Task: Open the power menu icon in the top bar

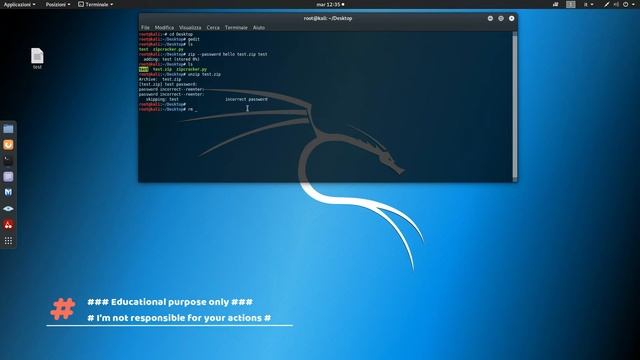Action: coord(625,4)
